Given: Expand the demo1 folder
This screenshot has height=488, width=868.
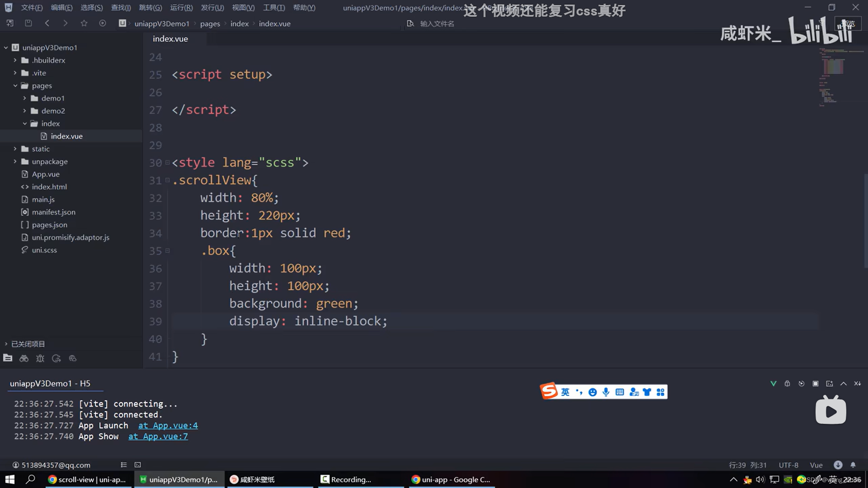Looking at the screenshot, I should [x=24, y=98].
